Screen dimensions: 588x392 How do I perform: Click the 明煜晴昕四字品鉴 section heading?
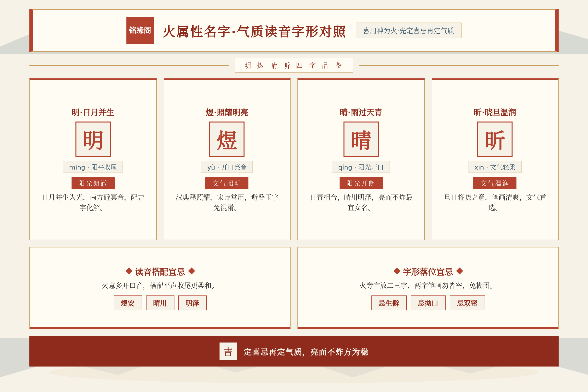[294, 65]
